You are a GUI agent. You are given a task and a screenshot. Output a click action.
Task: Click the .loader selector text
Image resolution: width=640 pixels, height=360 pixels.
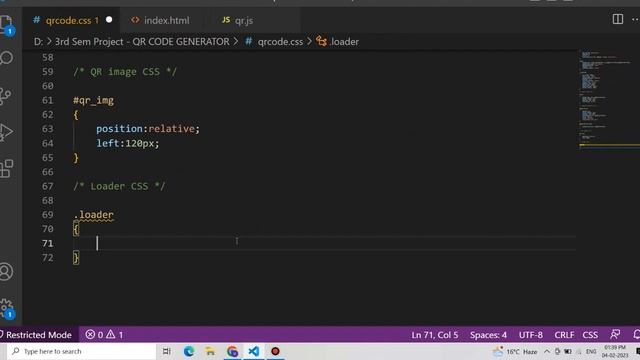(x=93, y=215)
